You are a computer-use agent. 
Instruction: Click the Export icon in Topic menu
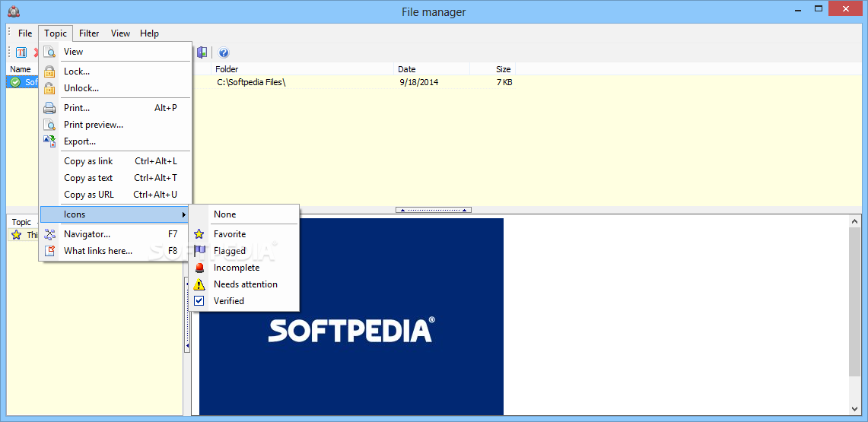49,141
